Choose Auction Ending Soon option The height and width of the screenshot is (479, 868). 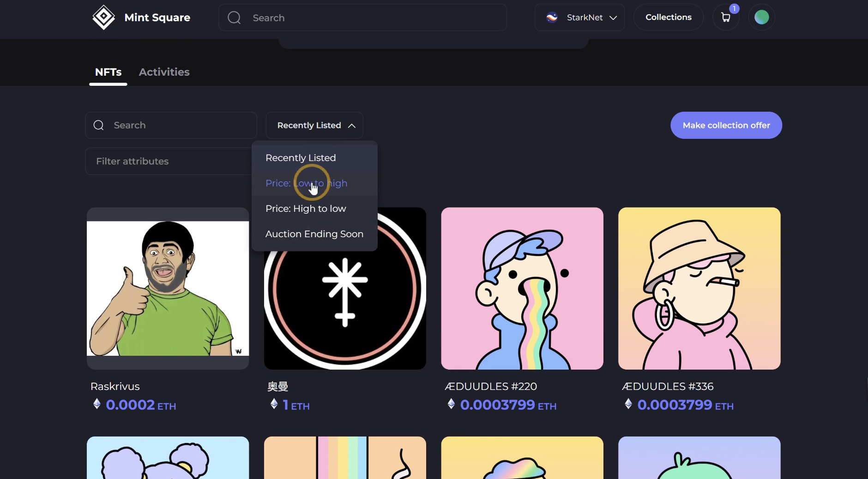[x=314, y=234]
